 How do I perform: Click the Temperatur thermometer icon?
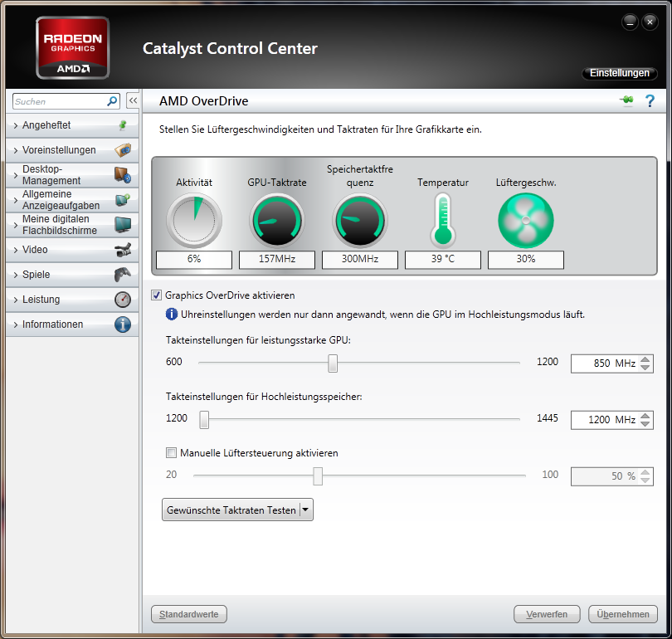click(x=443, y=220)
